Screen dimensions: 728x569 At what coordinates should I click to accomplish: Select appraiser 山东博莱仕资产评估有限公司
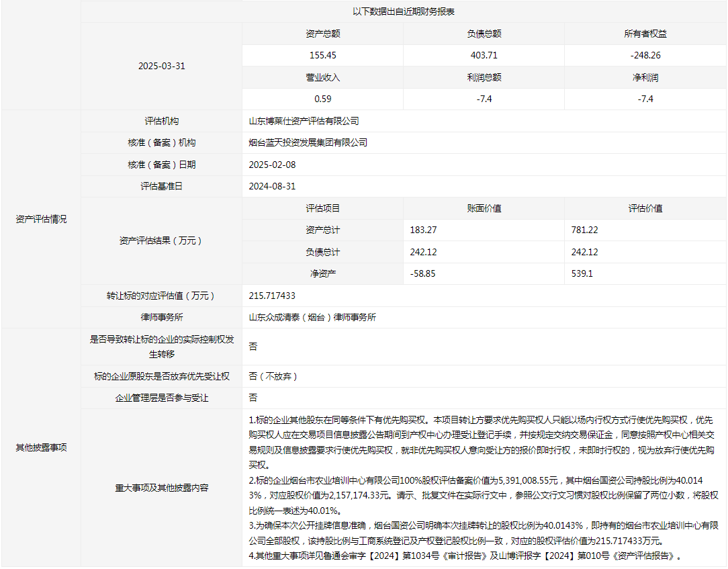pyautogui.click(x=304, y=121)
